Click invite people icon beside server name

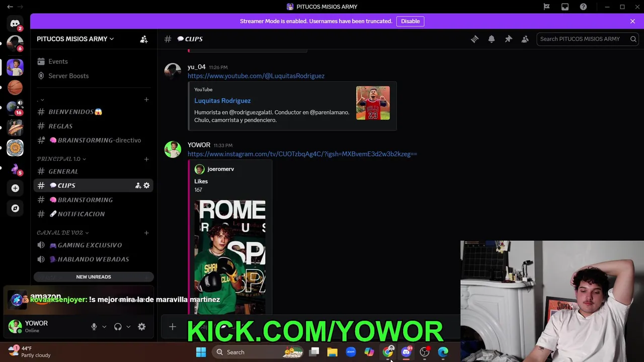pos(144,39)
